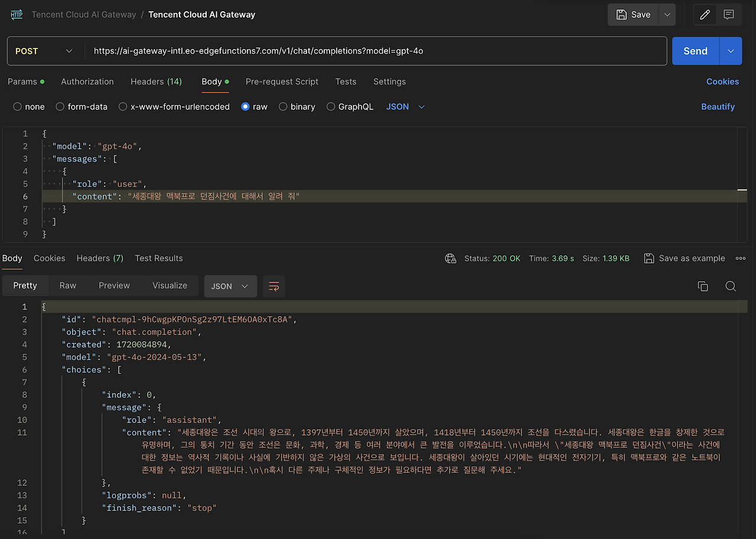Viewport: 756px width, 539px height.
Task: Open the Params tab
Action: click(x=26, y=82)
